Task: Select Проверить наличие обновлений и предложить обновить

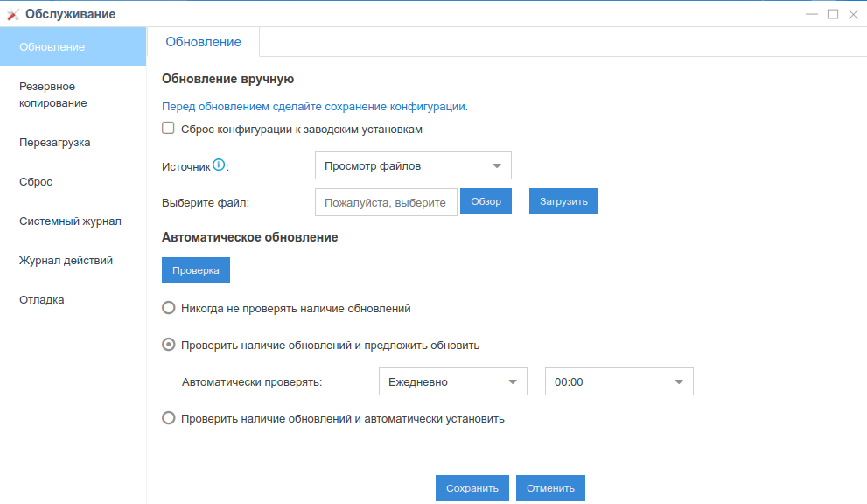Action: [x=169, y=345]
